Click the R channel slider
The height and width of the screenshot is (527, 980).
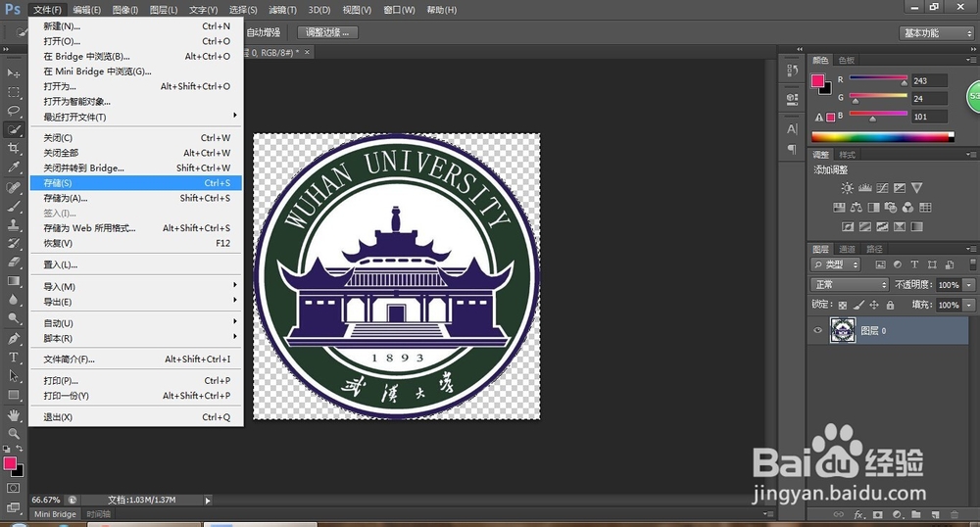coord(878,79)
